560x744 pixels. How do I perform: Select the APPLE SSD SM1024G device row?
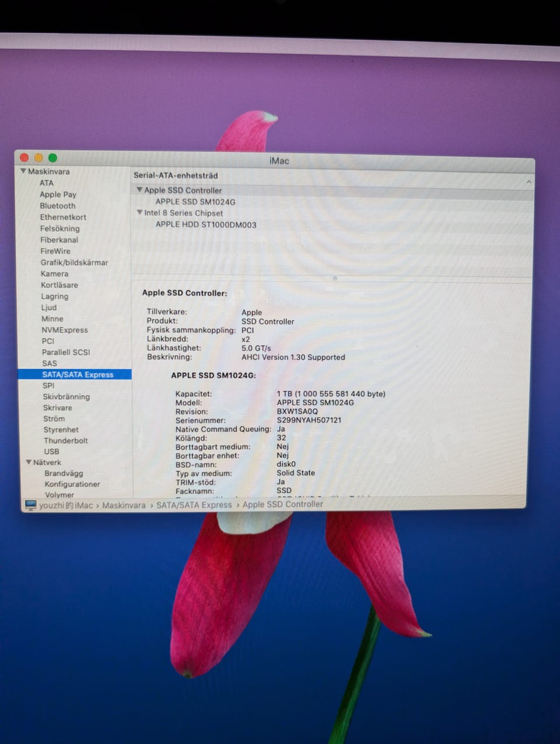(195, 202)
